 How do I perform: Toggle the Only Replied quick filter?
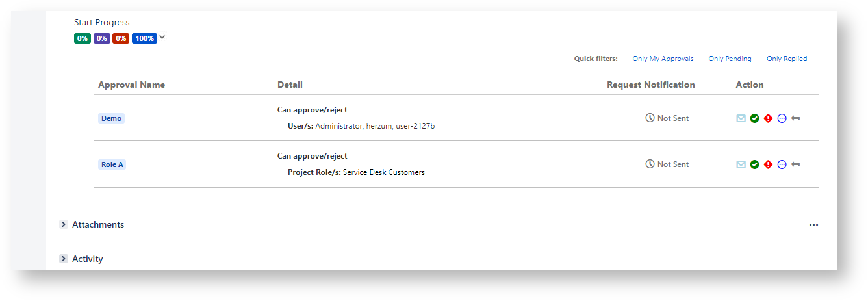[787, 59]
